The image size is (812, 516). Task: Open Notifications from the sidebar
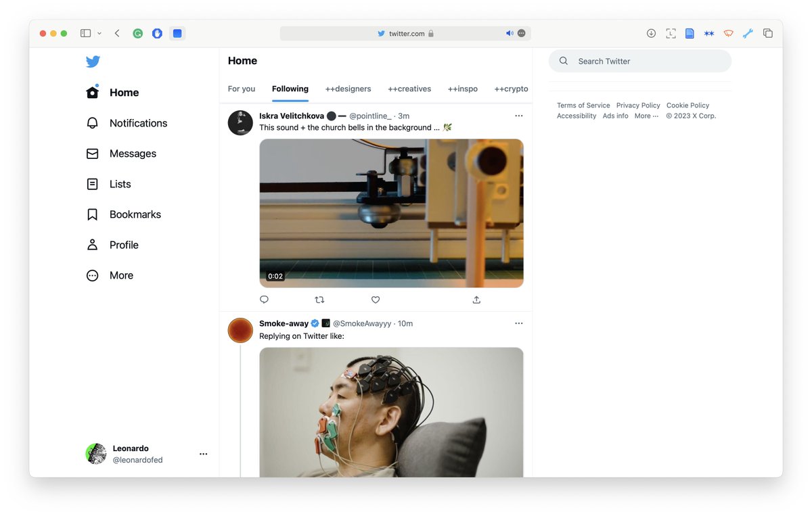137,122
